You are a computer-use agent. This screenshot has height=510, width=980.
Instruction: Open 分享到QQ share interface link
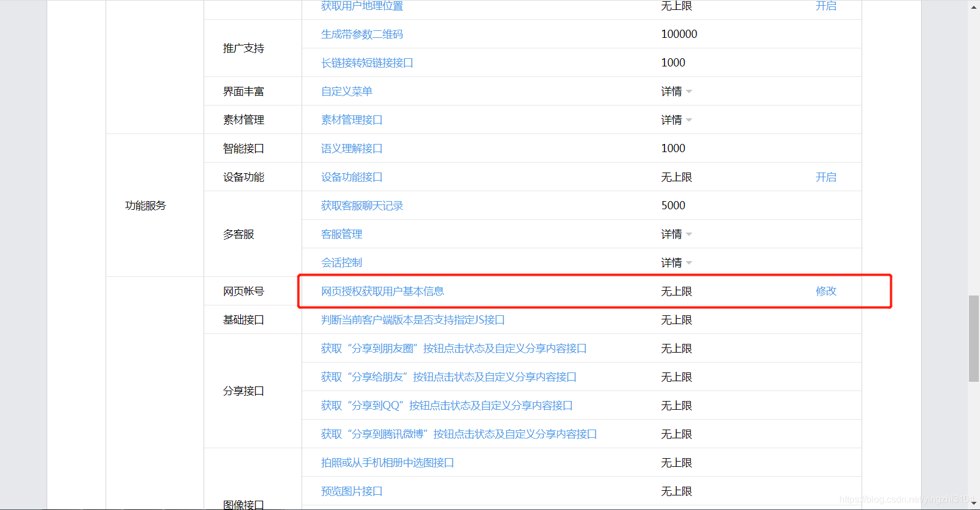coord(447,406)
